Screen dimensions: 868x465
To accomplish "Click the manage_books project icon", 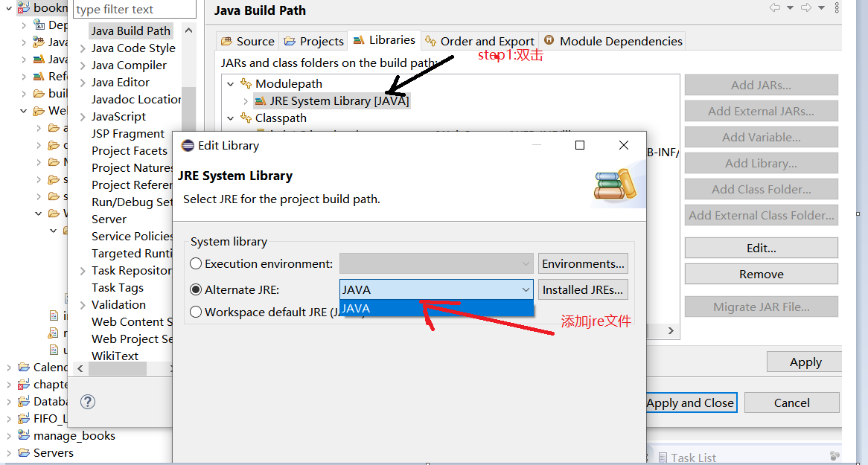I will (24, 435).
